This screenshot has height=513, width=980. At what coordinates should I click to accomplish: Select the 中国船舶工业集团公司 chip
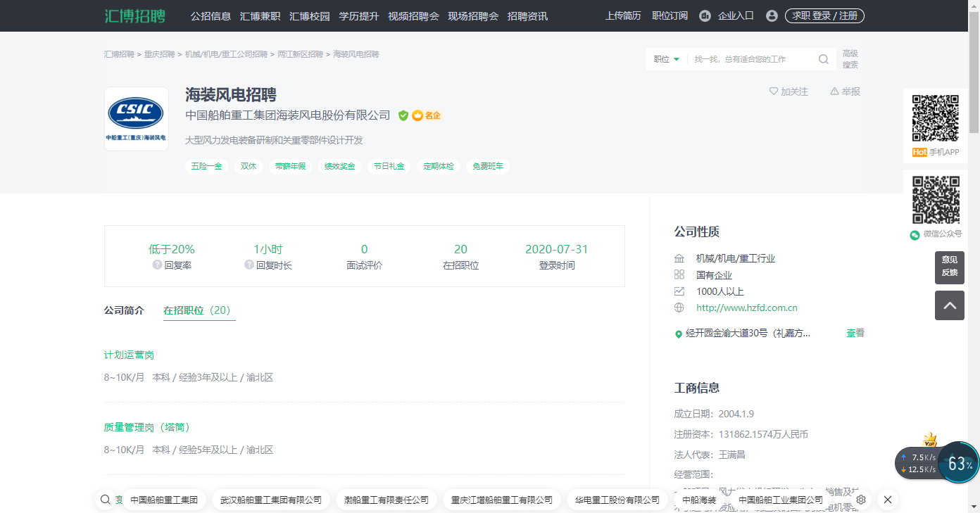pyautogui.click(x=781, y=500)
